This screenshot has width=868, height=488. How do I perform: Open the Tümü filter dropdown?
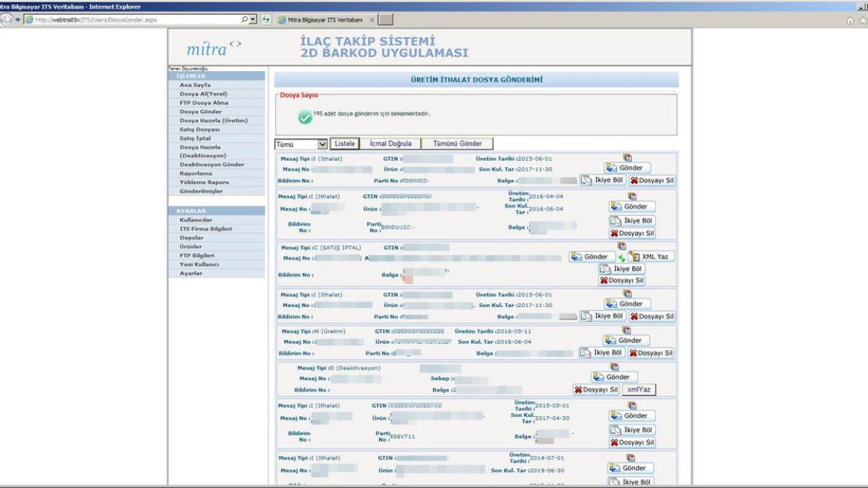click(x=301, y=144)
